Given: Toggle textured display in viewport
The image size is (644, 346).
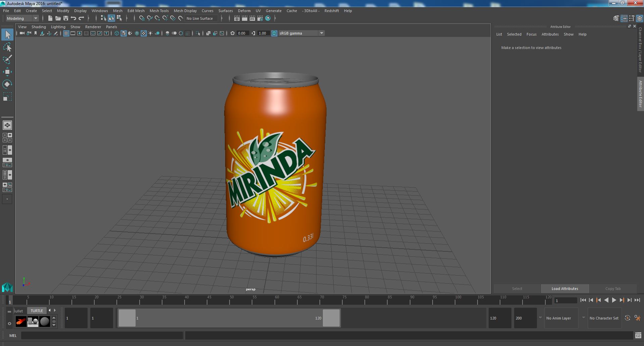Looking at the screenshot, I should coord(144,33).
